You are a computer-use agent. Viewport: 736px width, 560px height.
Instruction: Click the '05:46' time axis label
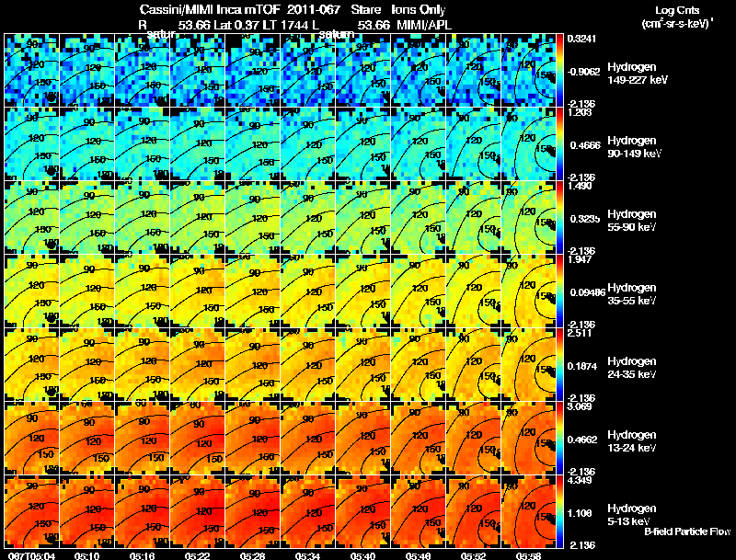pyautogui.click(x=418, y=555)
